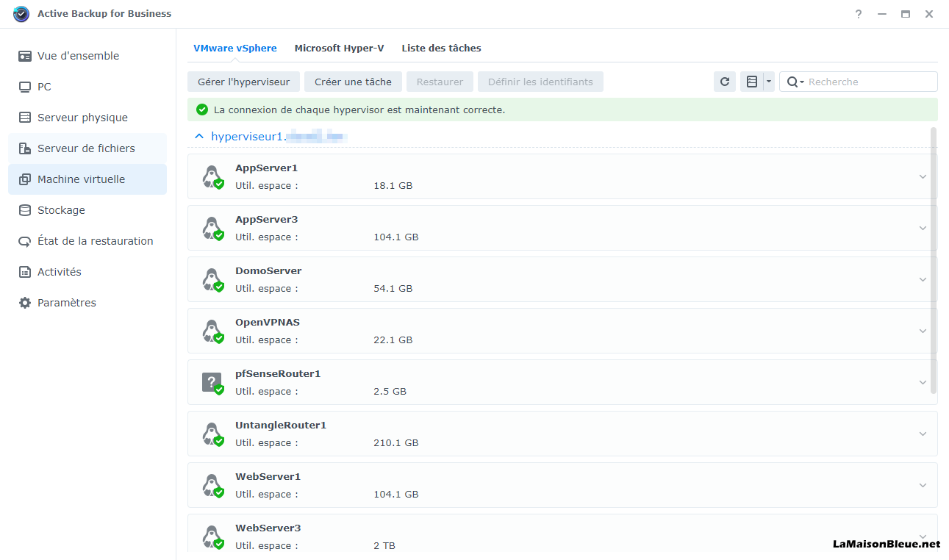Refresh the virtual machine list
Viewport: 949px width, 560px height.
(x=725, y=82)
